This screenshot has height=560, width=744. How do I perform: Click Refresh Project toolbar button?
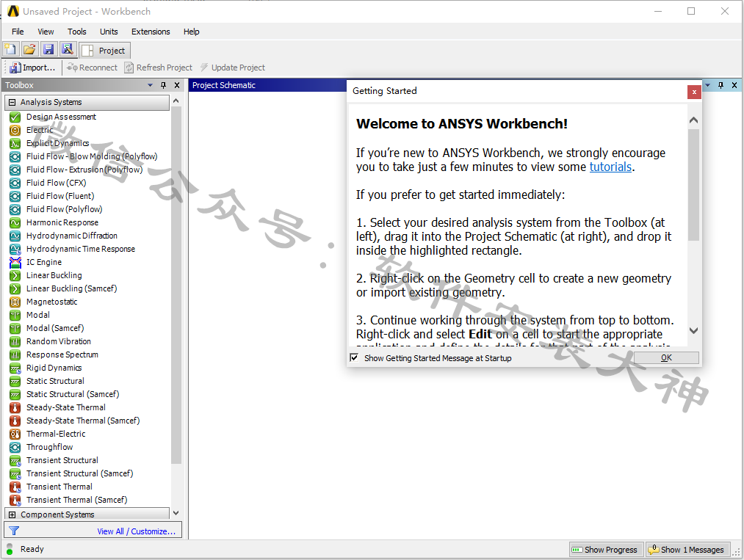click(159, 68)
